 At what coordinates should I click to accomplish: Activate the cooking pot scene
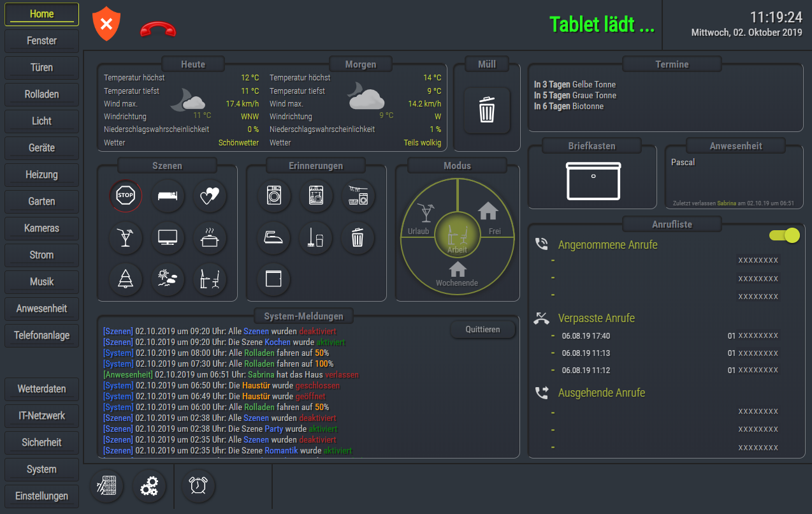tap(210, 238)
